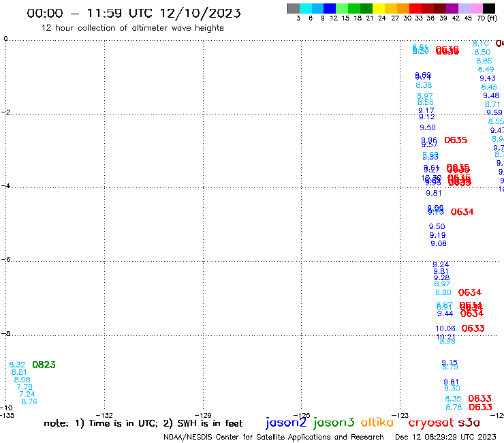Click the 'jason3' satellite label

(x=334, y=423)
